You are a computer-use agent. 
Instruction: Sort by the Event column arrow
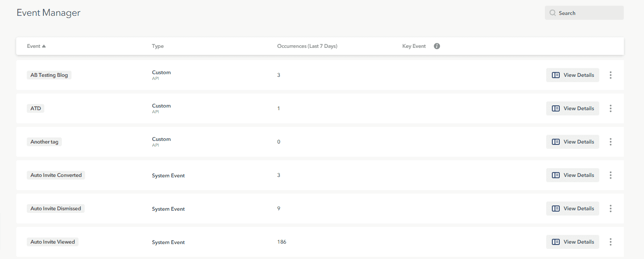click(x=44, y=46)
